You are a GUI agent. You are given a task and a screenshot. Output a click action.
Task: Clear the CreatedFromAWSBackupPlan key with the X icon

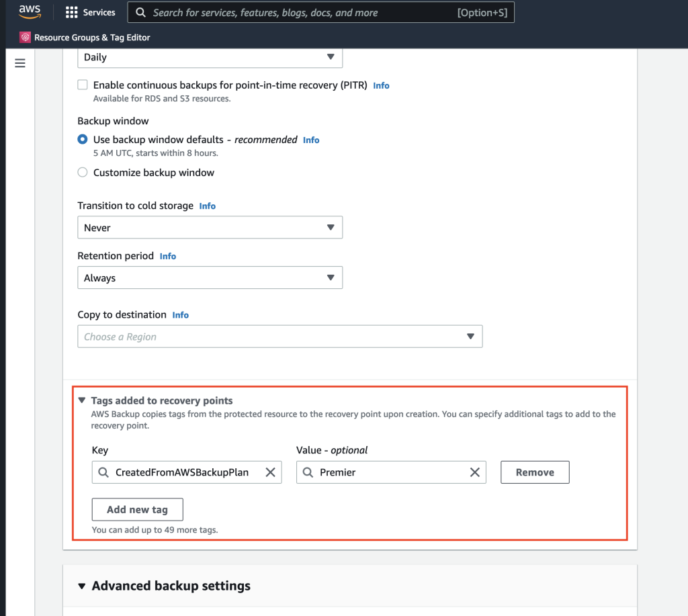click(x=270, y=472)
